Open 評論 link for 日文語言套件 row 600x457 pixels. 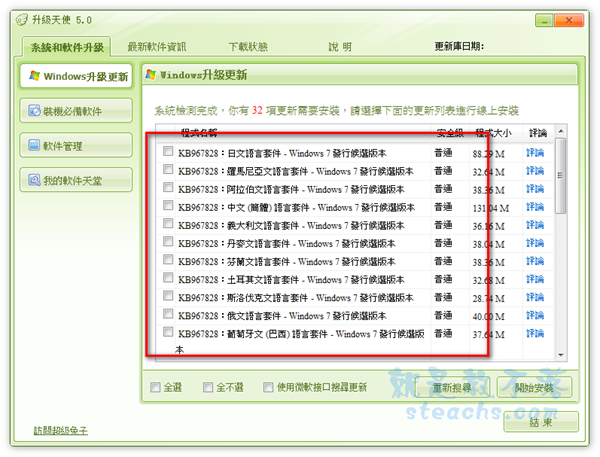click(x=535, y=153)
